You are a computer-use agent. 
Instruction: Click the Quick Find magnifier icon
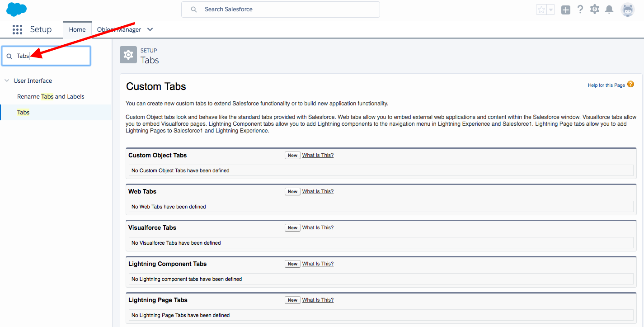pos(9,57)
